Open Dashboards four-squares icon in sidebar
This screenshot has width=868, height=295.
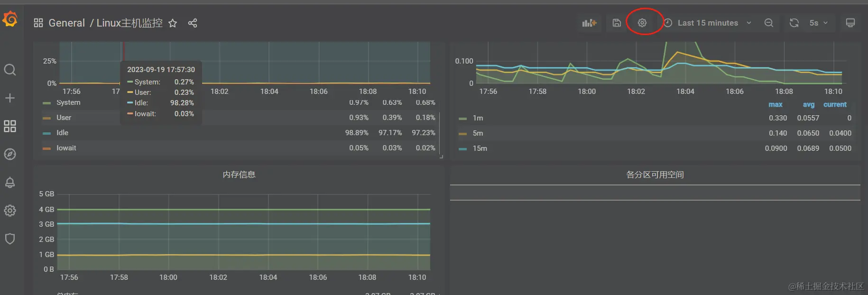[10, 126]
